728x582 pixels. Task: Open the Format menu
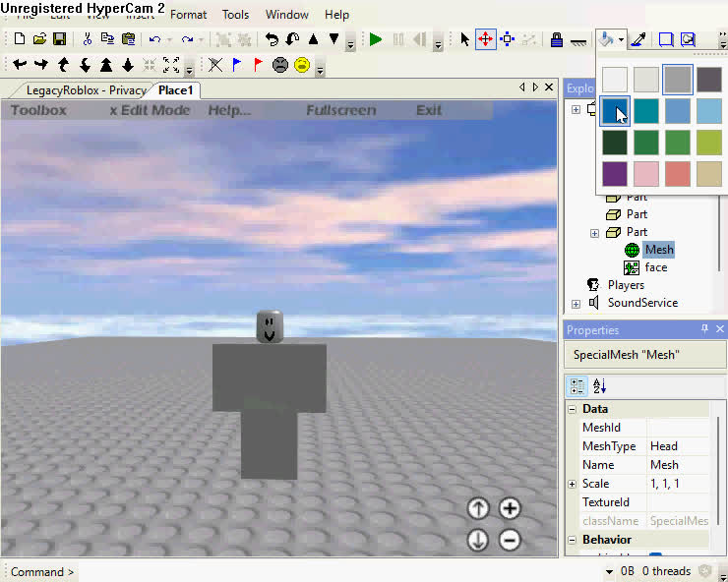click(188, 15)
